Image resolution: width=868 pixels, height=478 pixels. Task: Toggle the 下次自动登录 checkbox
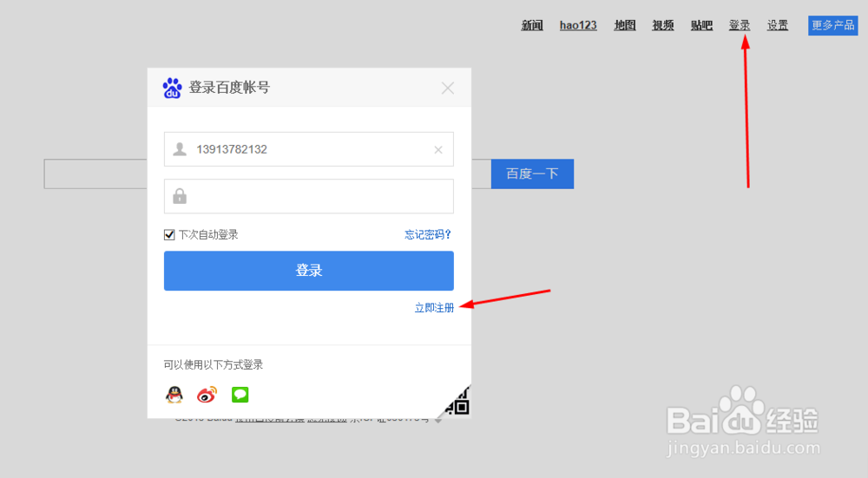pyautogui.click(x=169, y=234)
